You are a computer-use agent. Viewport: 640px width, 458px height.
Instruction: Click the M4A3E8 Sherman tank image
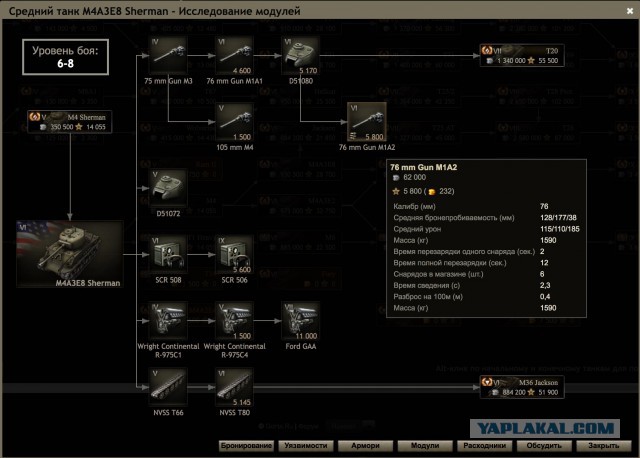coord(70,254)
